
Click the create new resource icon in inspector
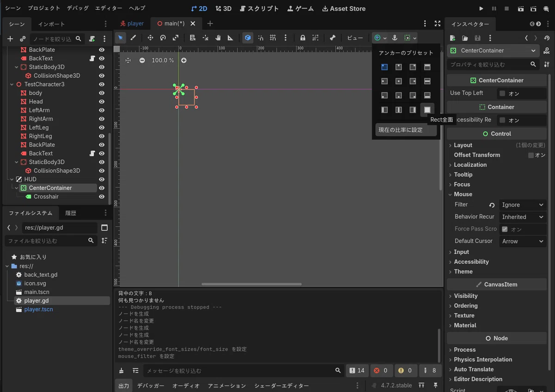point(453,38)
